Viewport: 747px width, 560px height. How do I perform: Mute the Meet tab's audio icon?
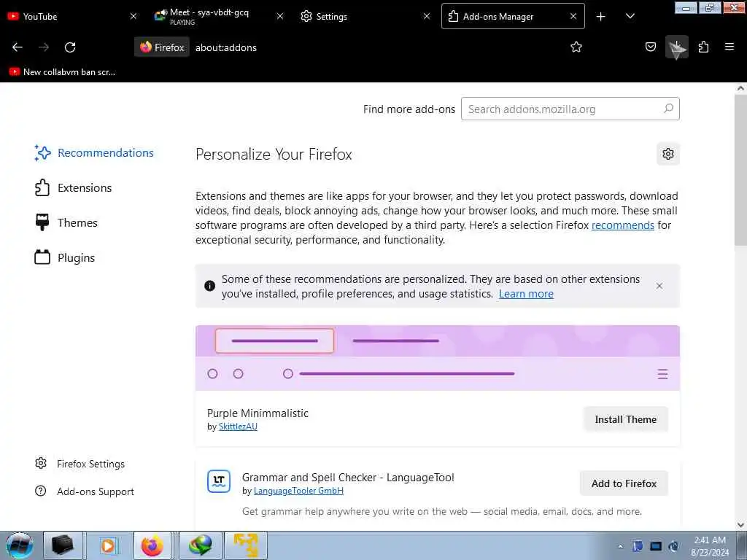pos(164,13)
